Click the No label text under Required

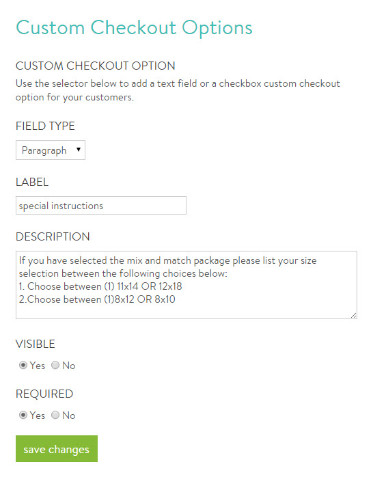coord(69,415)
